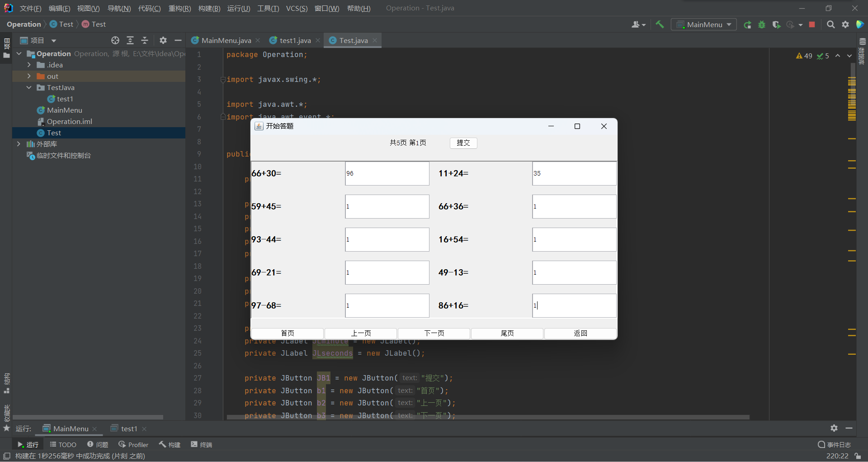The width and height of the screenshot is (868, 462).
Task: Expand the External Libraries node
Action: [x=19, y=144]
